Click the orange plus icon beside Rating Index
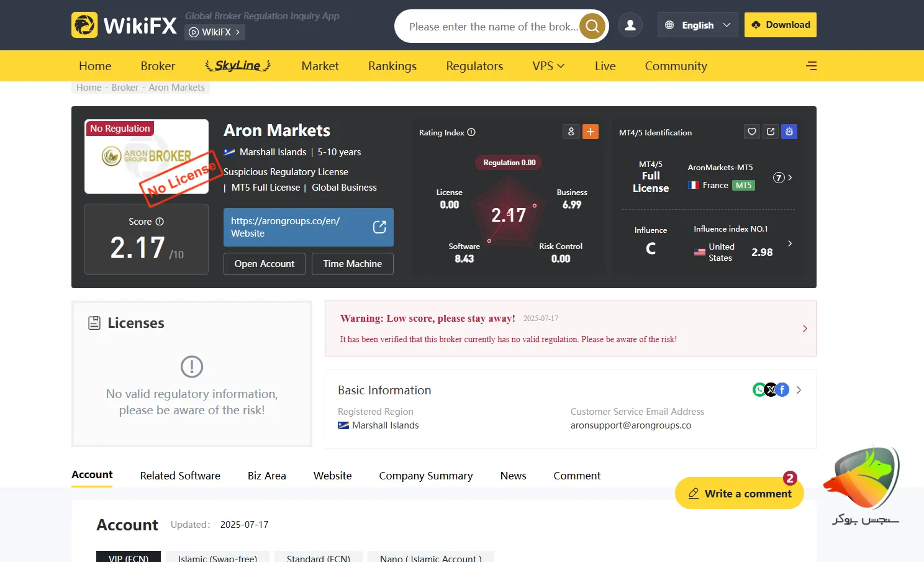924x562 pixels. click(x=590, y=132)
